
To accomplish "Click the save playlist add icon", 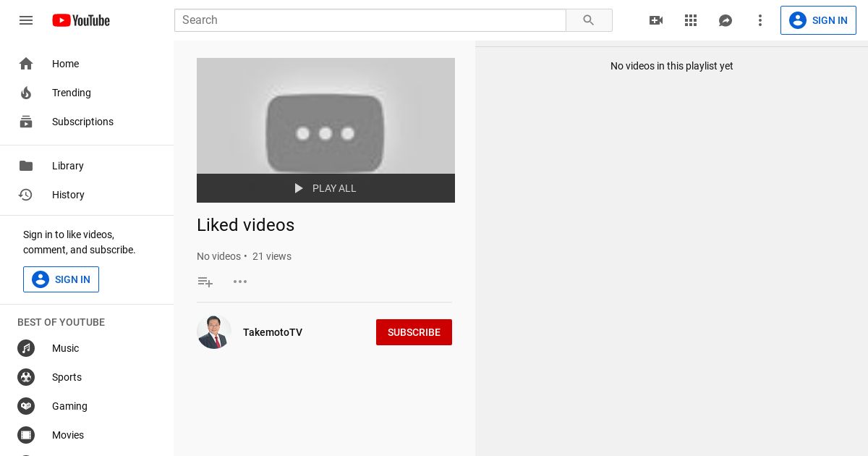I will (205, 282).
